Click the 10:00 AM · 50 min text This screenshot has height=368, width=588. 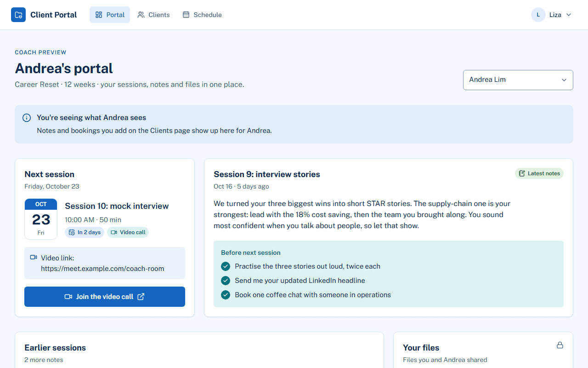click(93, 220)
